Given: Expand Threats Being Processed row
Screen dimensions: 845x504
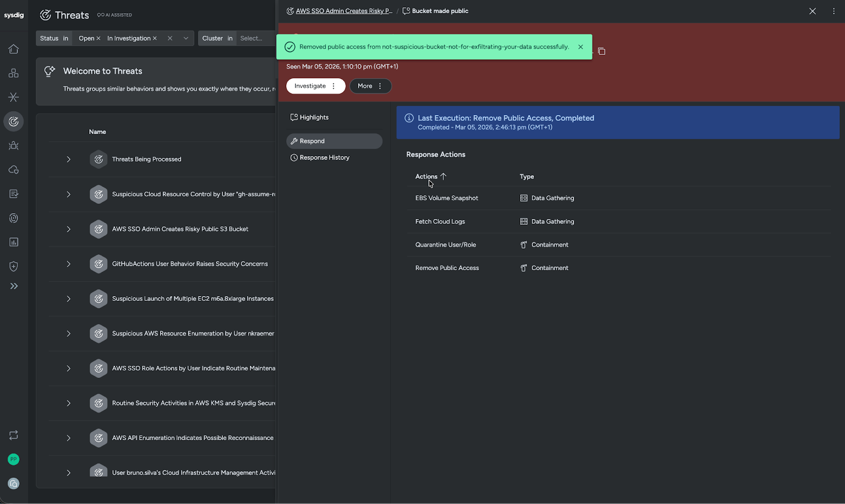Looking at the screenshot, I should pos(69,159).
